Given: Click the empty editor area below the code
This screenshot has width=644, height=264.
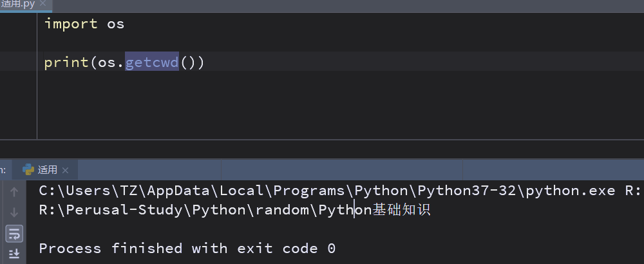Looking at the screenshot, I should tap(322, 106).
